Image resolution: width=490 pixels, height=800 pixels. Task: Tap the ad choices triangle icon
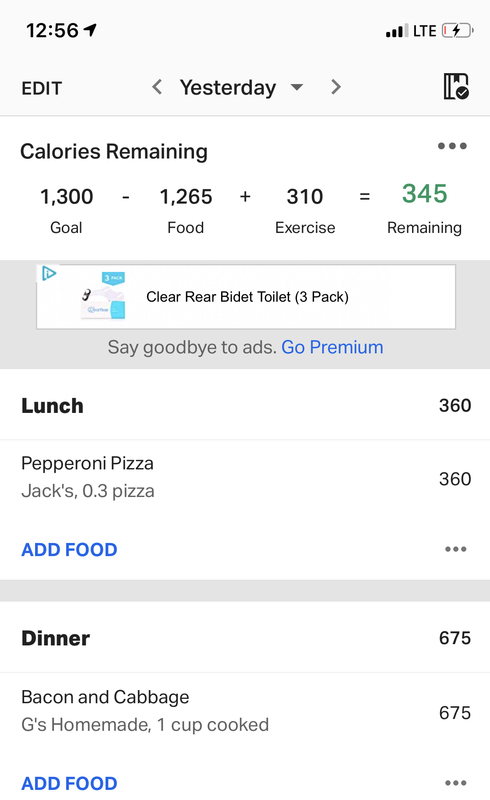48,273
